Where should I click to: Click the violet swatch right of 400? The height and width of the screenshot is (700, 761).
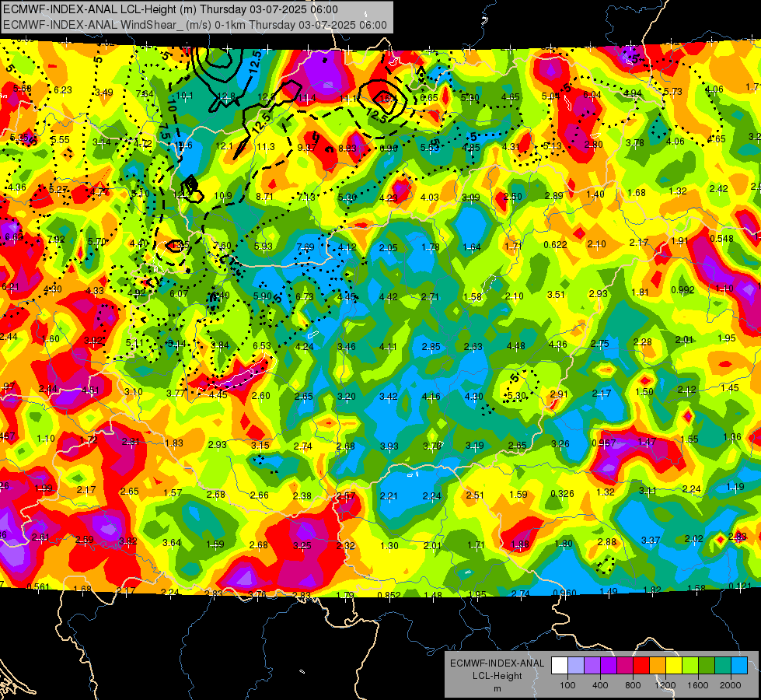609,666
